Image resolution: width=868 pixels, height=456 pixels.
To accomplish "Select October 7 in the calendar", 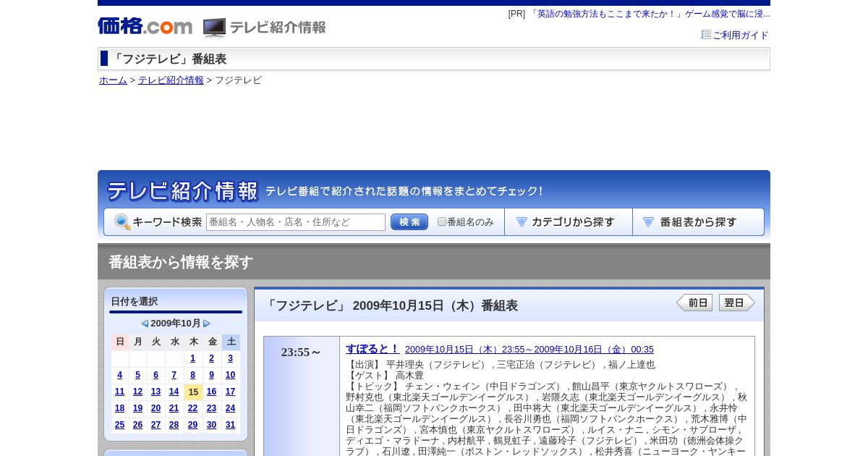I will pos(174,375).
